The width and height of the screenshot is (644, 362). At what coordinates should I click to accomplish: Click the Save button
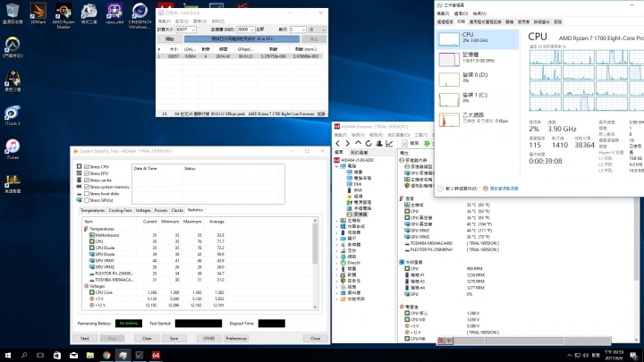click(174, 338)
